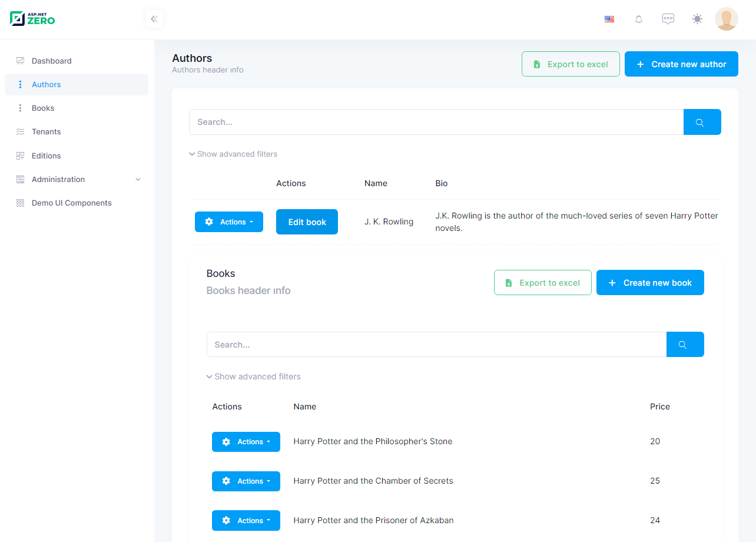Click the plus icon on Create new author

pyautogui.click(x=641, y=64)
